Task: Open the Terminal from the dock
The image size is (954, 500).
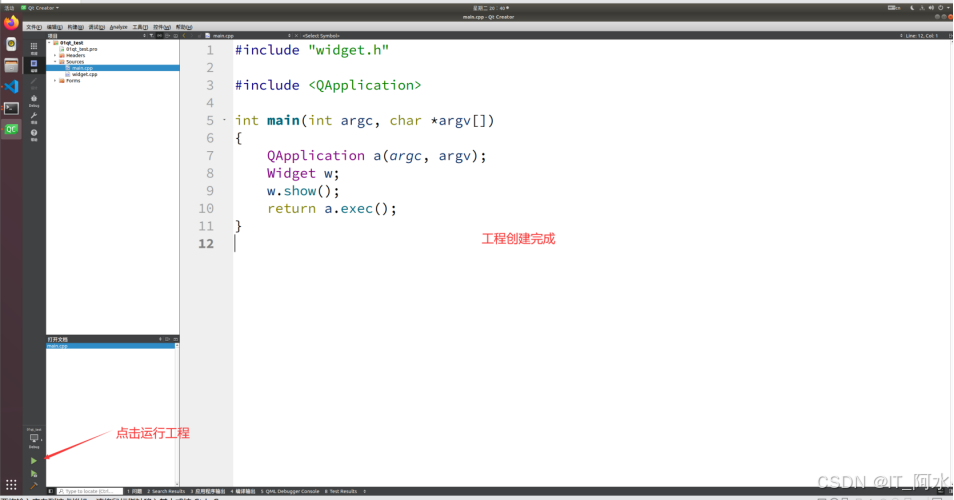Action: tap(11, 108)
